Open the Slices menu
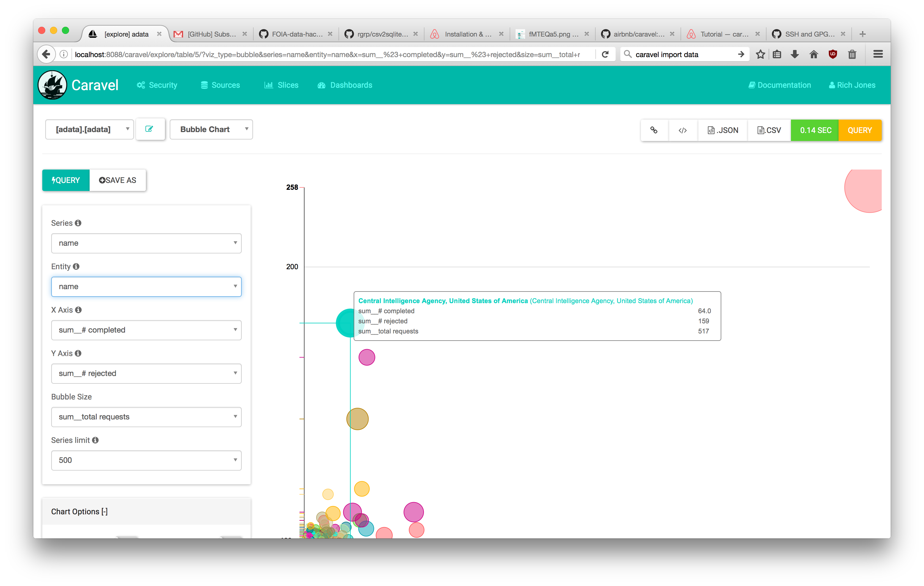 coord(281,85)
